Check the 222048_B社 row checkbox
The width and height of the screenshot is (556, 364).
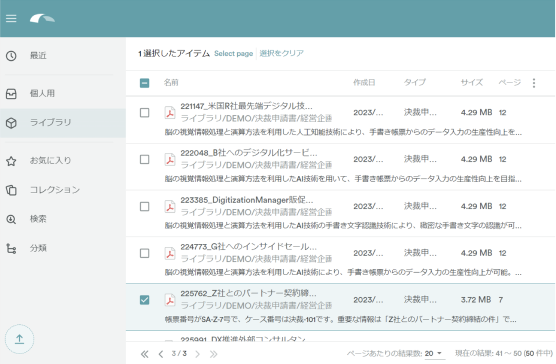pos(144,159)
